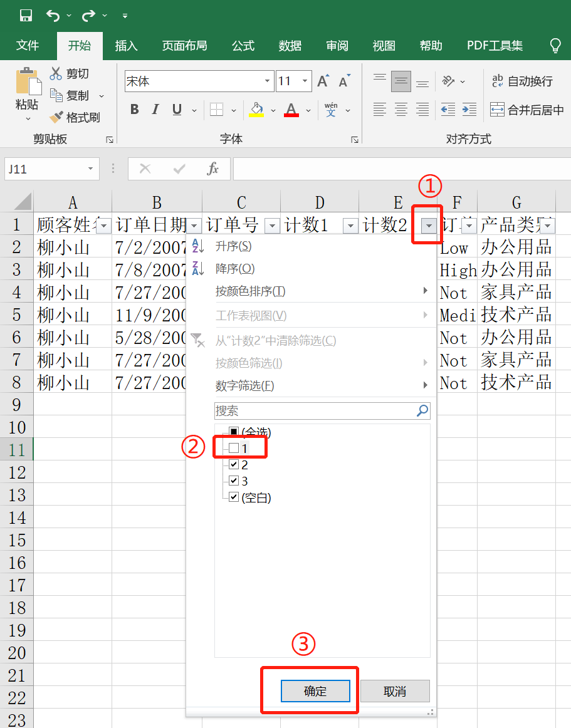
Task: Apply the red font color
Action: [291, 110]
